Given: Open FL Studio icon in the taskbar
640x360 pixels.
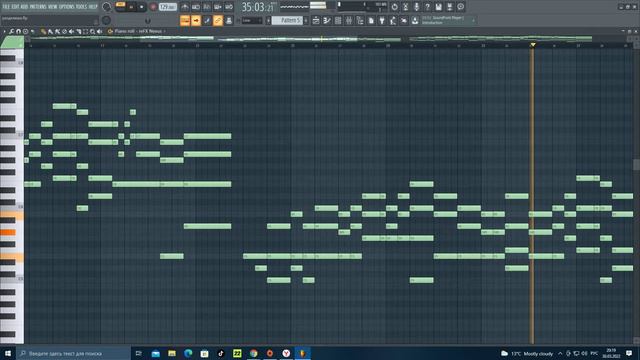Looking at the screenshot, I should coord(302,353).
